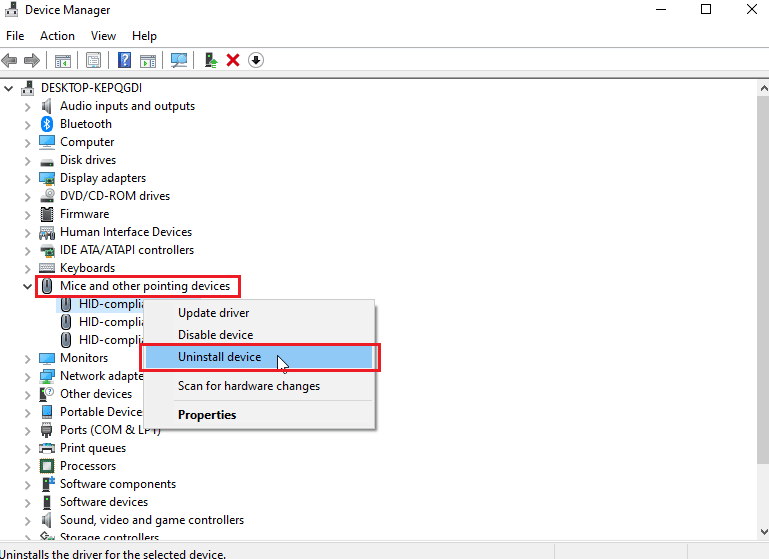
Task: Select the second HID-compliant mouse entry
Action: coord(110,322)
